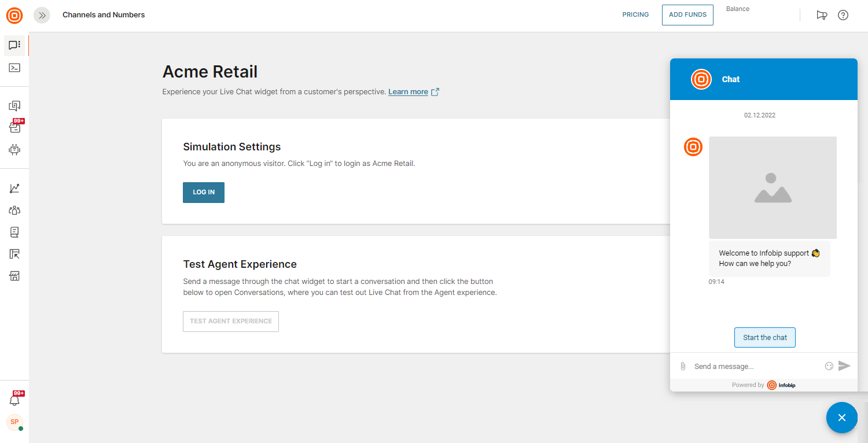Click the Start the chat button

pyautogui.click(x=764, y=338)
